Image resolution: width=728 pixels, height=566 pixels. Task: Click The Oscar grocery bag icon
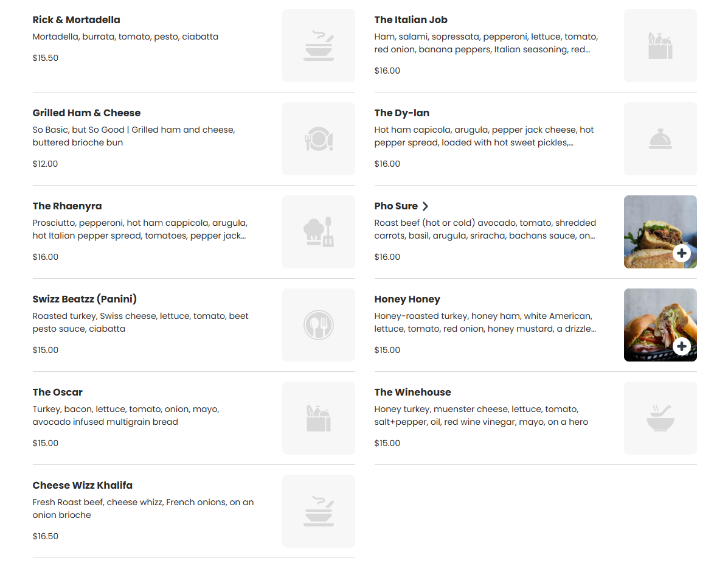point(319,418)
